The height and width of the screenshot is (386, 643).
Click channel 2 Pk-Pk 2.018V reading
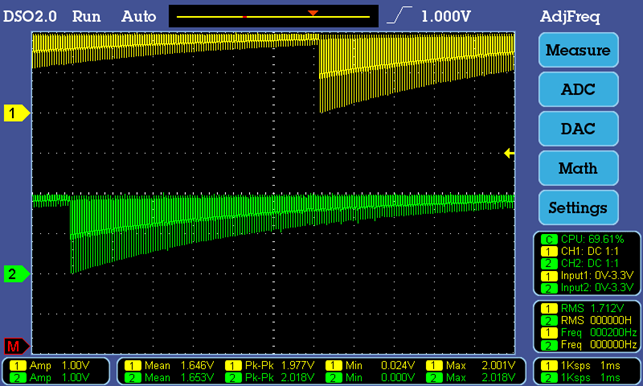[x=270, y=377]
